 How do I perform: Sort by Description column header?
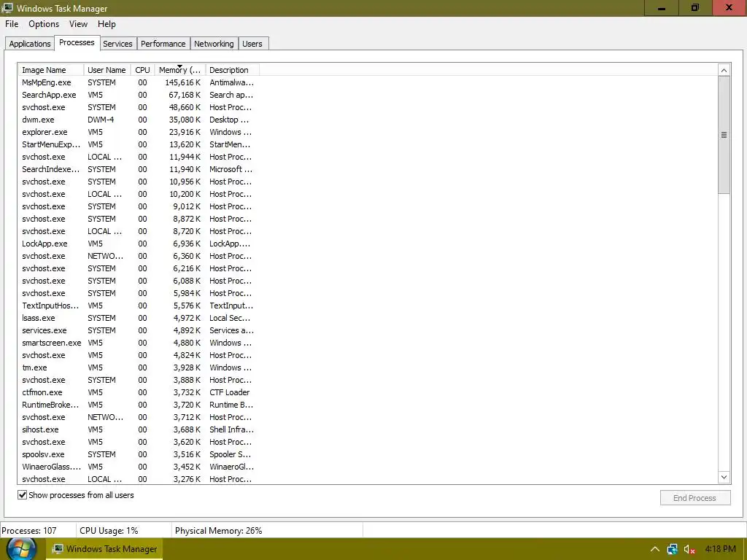[232, 70]
